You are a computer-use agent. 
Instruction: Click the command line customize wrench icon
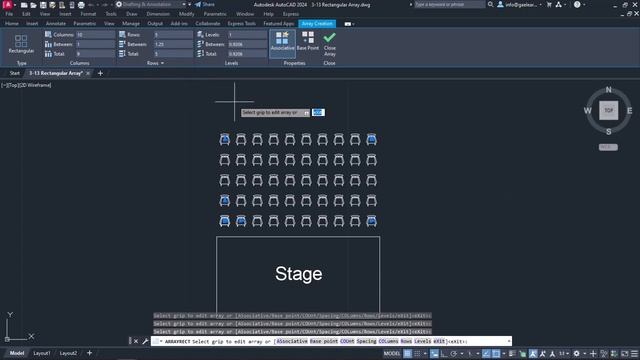click(x=145, y=341)
